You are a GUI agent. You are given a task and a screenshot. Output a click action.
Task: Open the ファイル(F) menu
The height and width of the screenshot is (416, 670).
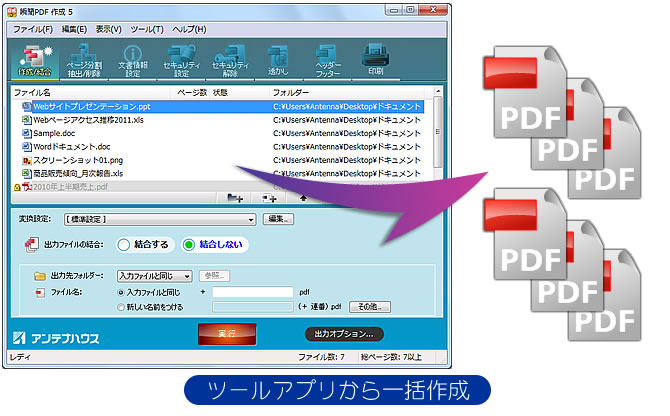(33, 29)
